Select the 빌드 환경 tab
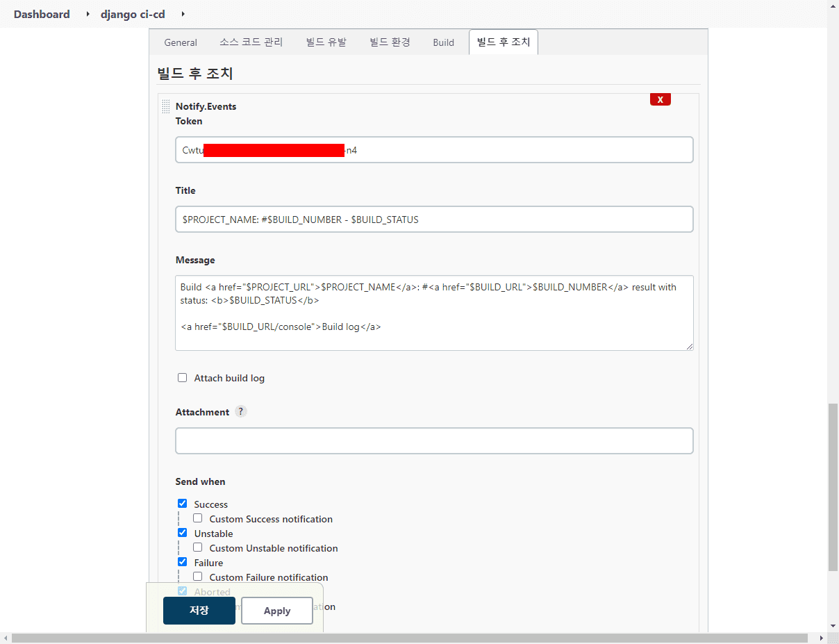 [390, 42]
